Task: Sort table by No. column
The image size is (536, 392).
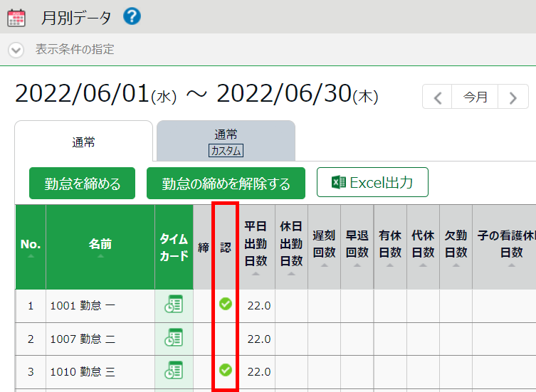Action: (x=31, y=245)
